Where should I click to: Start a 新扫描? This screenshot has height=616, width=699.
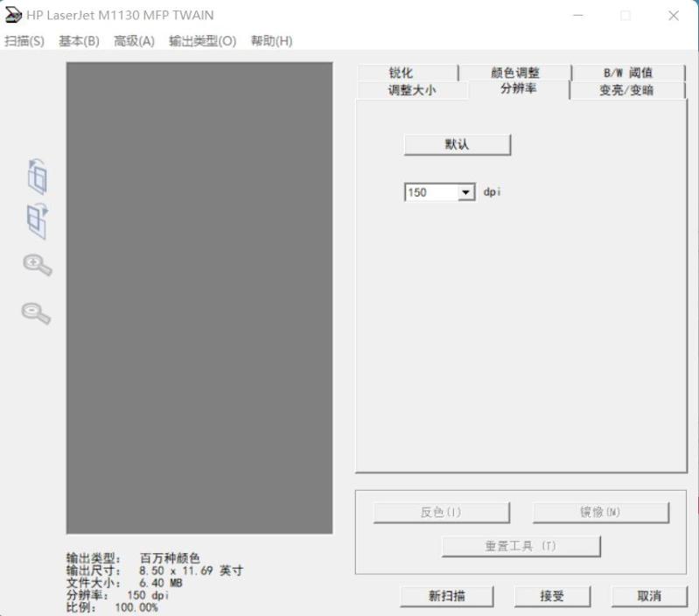[447, 596]
